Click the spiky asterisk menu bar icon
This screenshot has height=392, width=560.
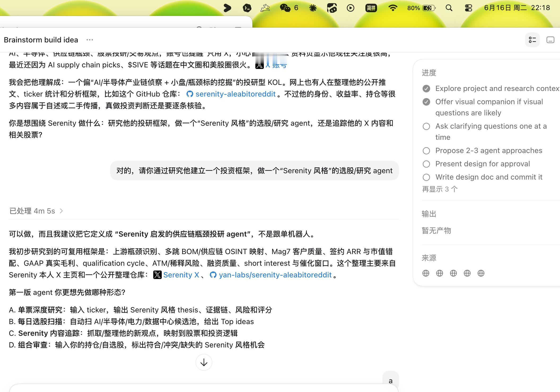pyautogui.click(x=313, y=8)
